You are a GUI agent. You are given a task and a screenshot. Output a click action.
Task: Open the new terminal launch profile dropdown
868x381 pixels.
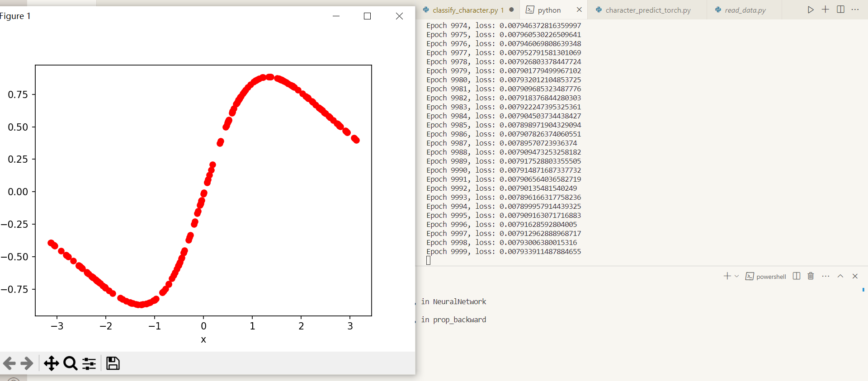[737, 276]
